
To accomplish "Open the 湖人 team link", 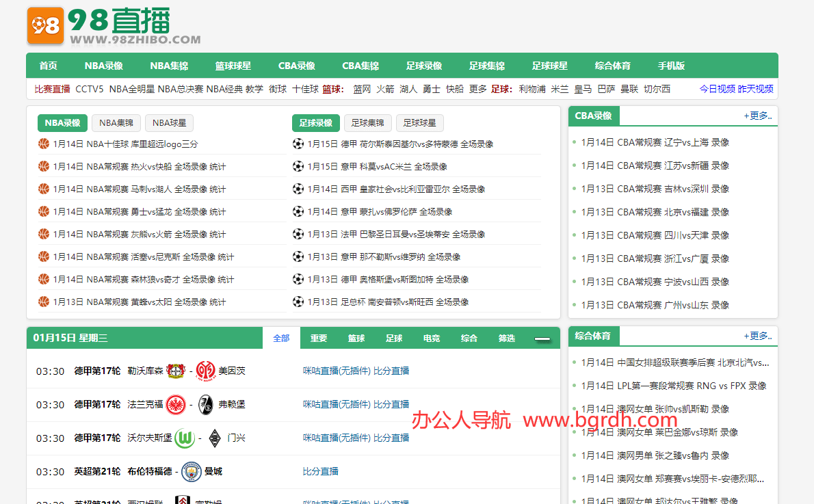I will [408, 90].
